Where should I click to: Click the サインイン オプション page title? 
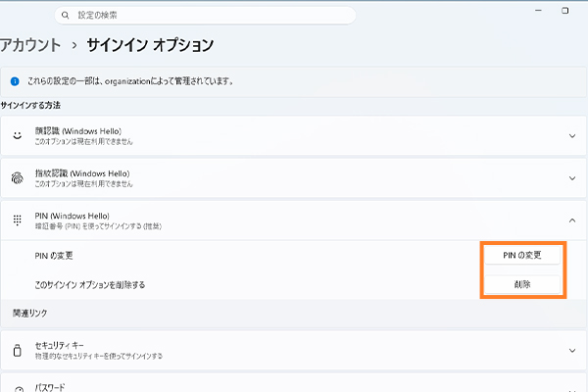tap(150, 45)
